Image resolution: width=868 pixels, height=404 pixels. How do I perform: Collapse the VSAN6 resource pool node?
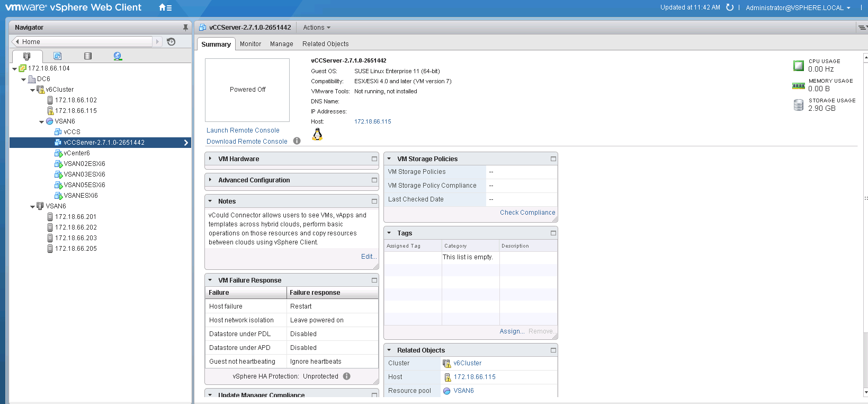pos(41,122)
